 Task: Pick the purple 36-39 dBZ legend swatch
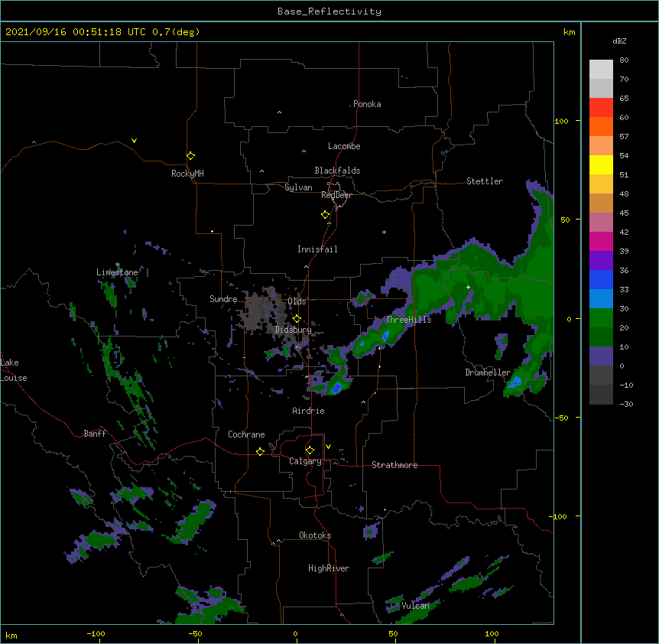click(601, 260)
